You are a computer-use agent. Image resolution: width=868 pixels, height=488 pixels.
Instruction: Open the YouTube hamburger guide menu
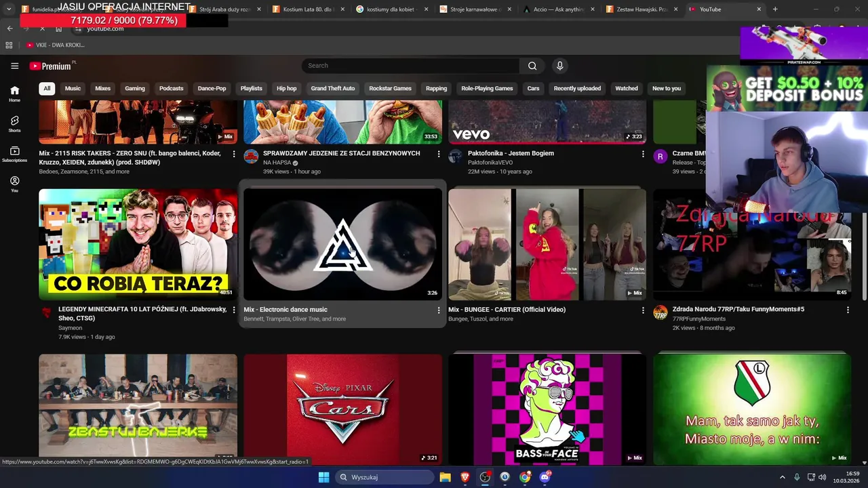[14, 66]
